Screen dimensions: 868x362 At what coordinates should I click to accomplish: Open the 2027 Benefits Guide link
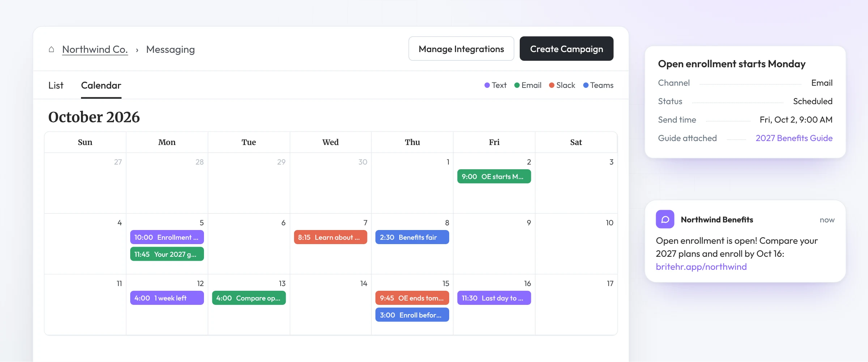point(794,138)
